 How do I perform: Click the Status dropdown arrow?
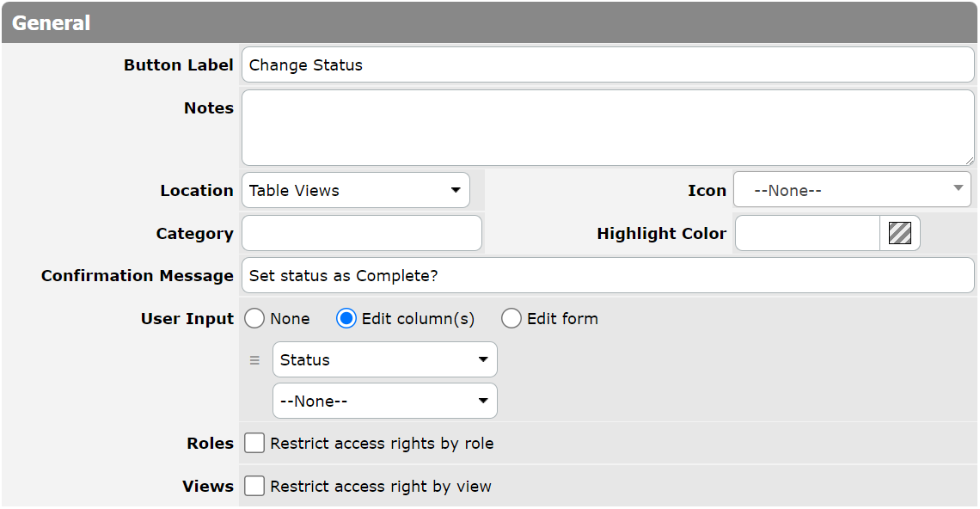(x=482, y=359)
